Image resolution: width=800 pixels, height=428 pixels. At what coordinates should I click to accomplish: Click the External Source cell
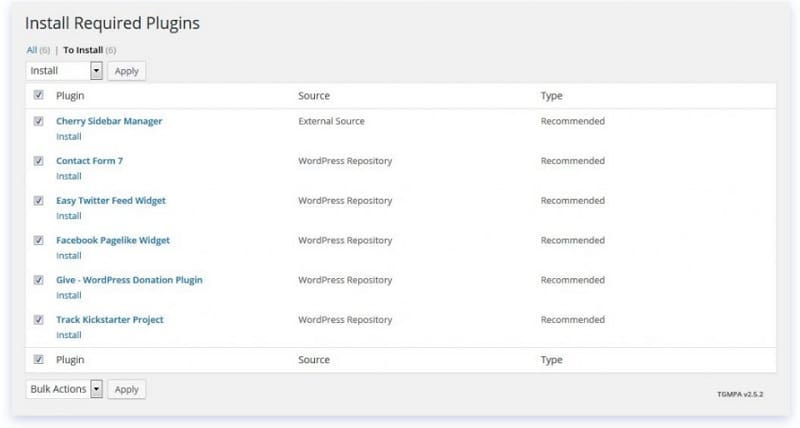332,121
